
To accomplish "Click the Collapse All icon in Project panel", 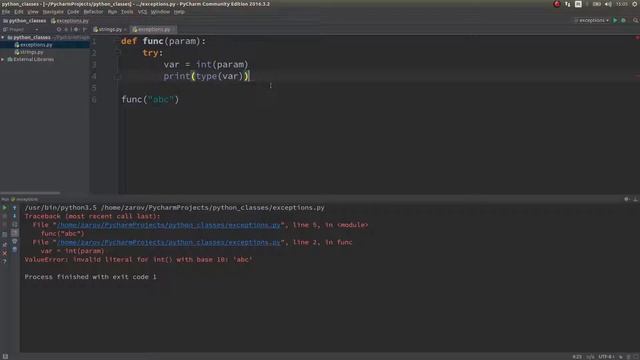I will (x=67, y=29).
